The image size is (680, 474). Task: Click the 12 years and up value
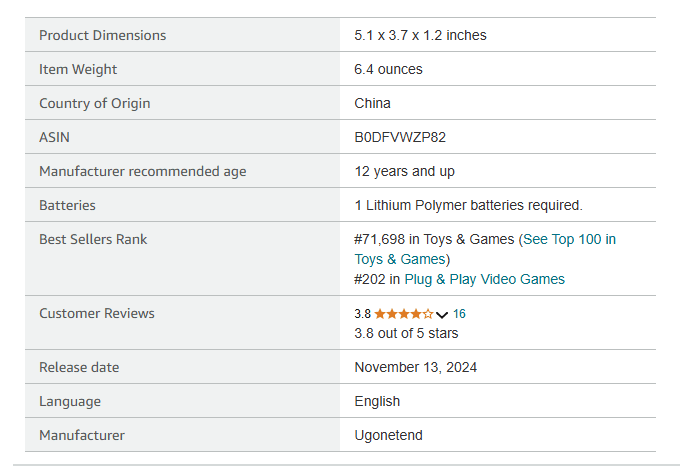coord(405,171)
